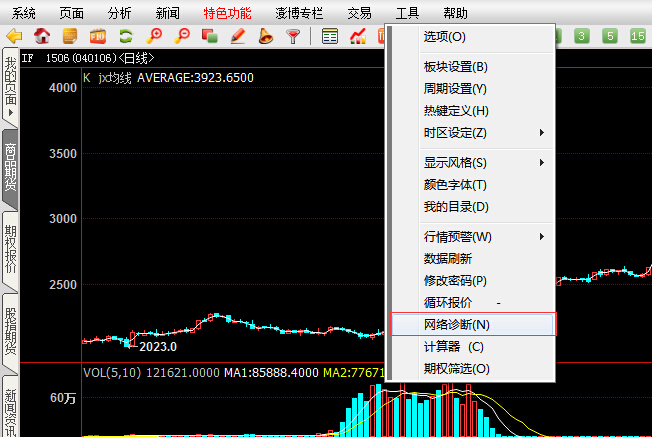652x437 pixels.
Task: Zoom out the chart with magnifier minus
Action: pyautogui.click(x=182, y=37)
